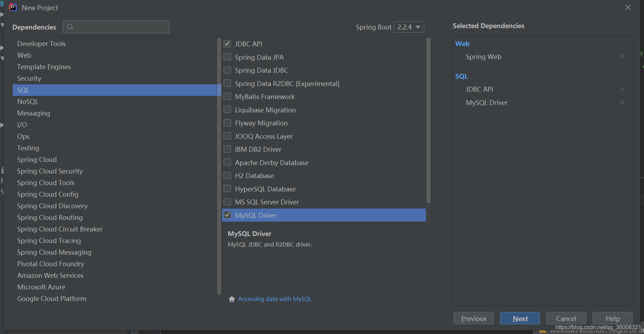Select Spring Cloud Messaging category

click(115, 252)
